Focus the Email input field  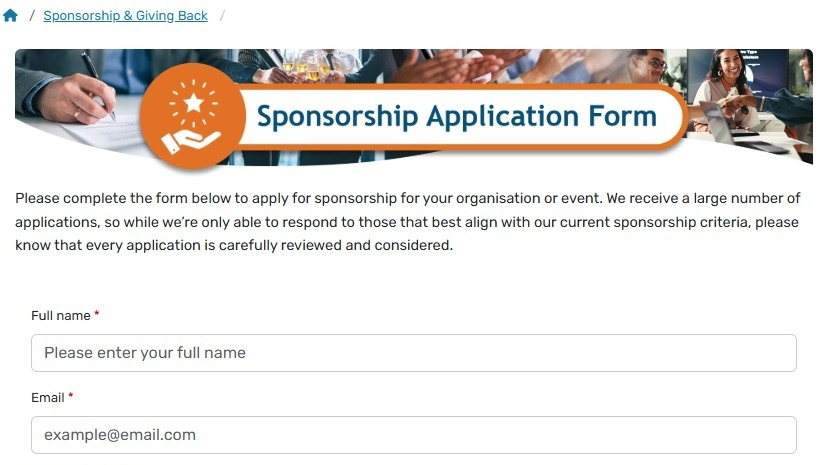414,435
